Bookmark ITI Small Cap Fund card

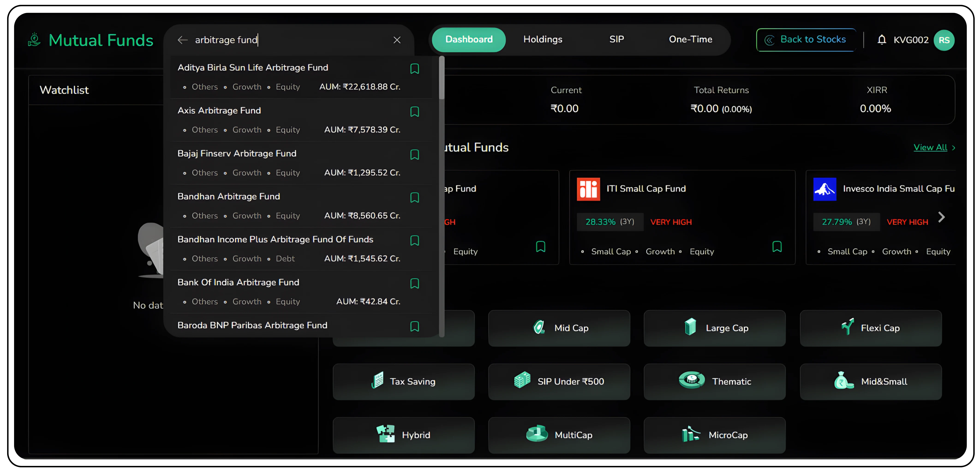[x=777, y=247]
